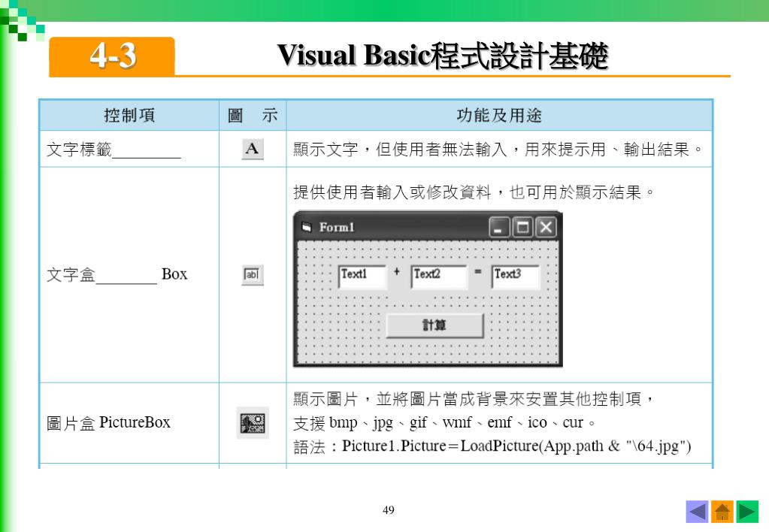Click into the Text3 input box
Viewport: 769px width, 532px height.
[x=516, y=277]
